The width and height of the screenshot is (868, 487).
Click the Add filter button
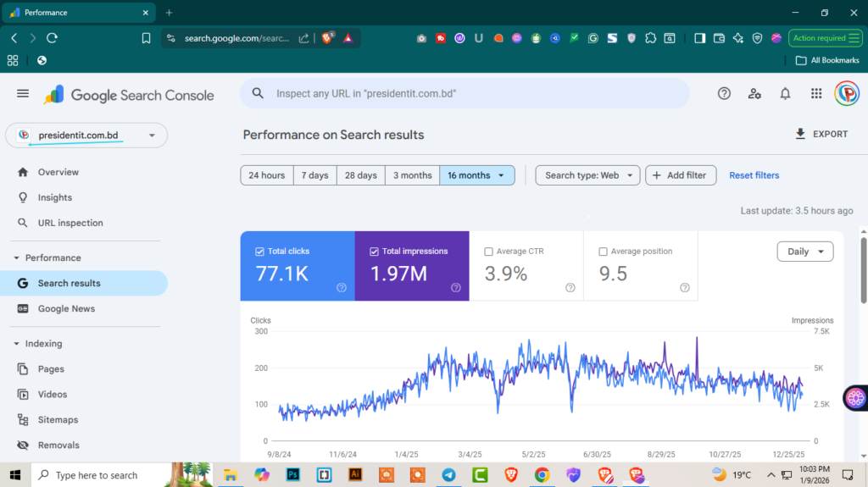coord(681,175)
